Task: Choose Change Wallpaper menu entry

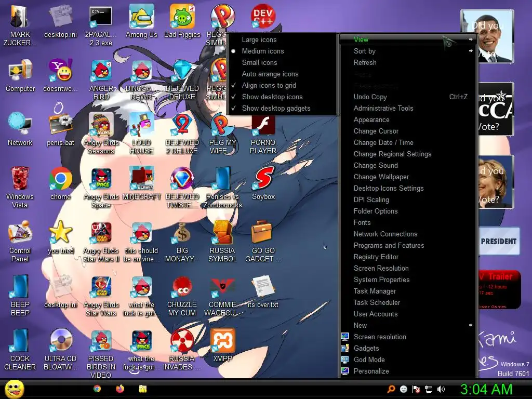Action: [408, 177]
